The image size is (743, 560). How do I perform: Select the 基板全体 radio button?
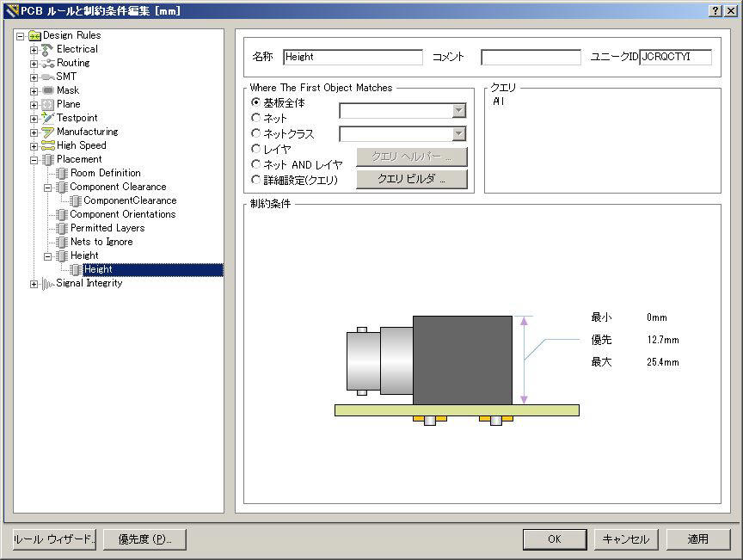pyautogui.click(x=255, y=102)
